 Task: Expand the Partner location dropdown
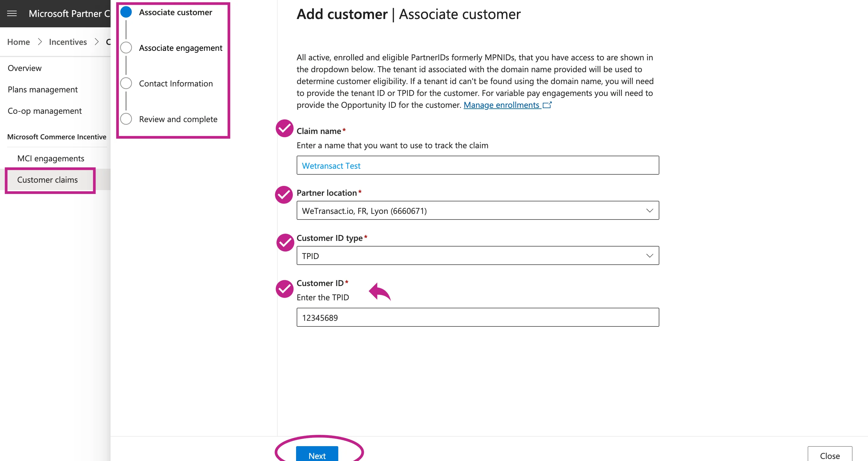(477, 211)
